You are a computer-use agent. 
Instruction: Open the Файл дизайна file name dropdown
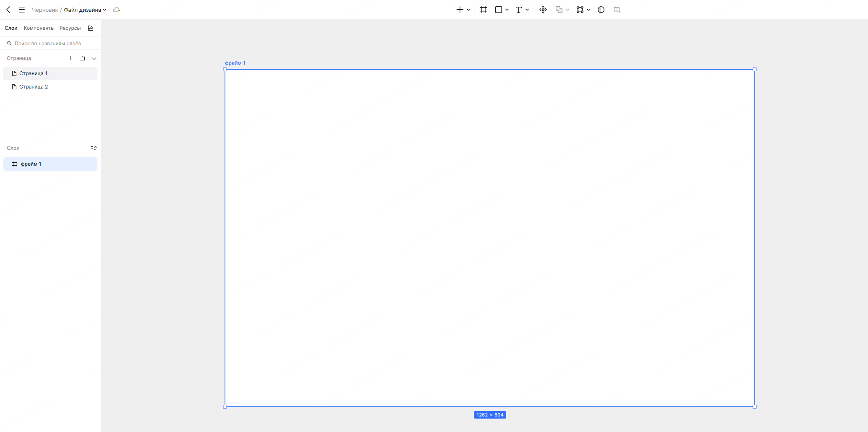click(85, 10)
